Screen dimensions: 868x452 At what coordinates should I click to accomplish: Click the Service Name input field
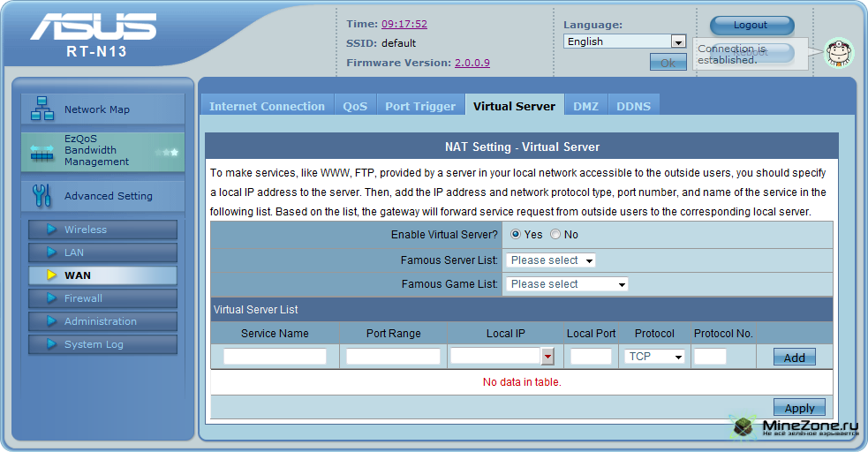[x=275, y=357]
